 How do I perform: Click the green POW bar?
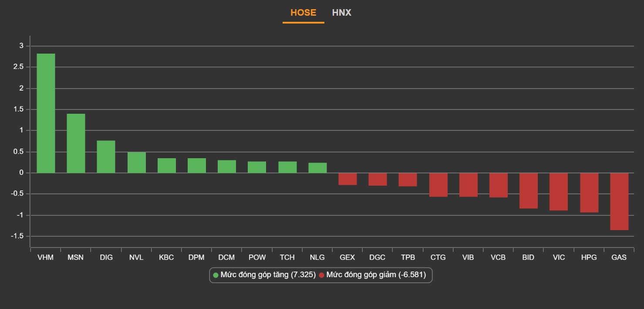[257, 167]
